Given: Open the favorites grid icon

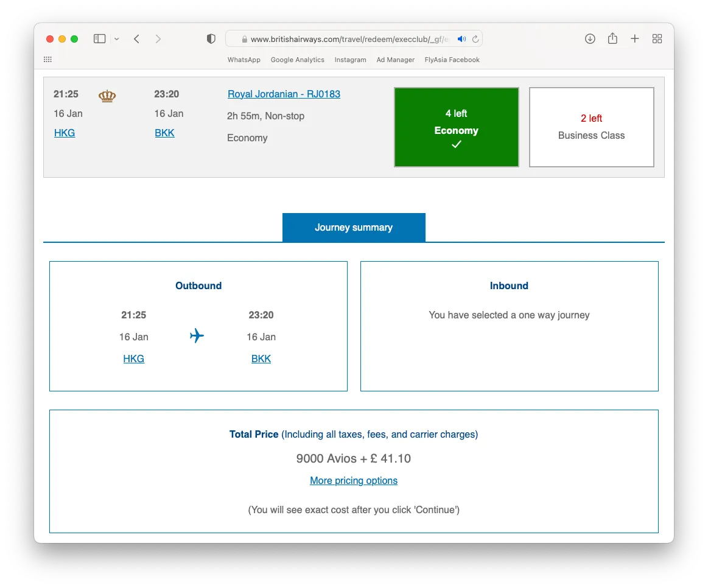Looking at the screenshot, I should (47, 59).
